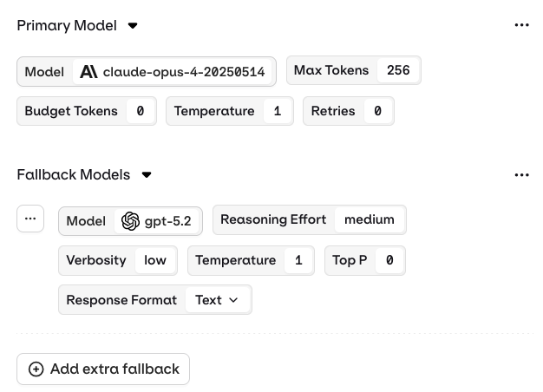Set the Top P value
This screenshot has height=392, width=543.
tap(389, 260)
